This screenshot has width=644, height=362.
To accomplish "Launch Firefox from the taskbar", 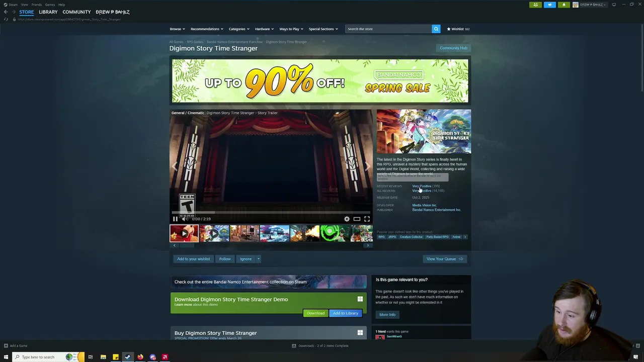I will click(x=140, y=357).
